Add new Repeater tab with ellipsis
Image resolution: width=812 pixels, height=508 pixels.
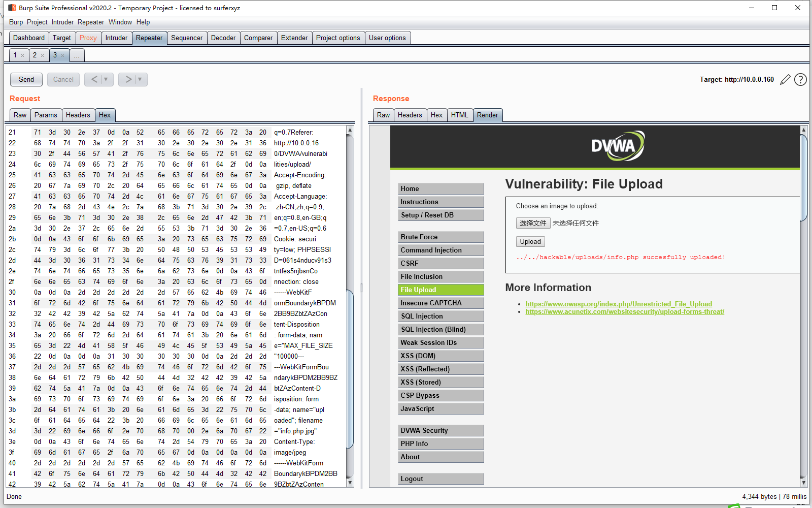click(x=77, y=55)
